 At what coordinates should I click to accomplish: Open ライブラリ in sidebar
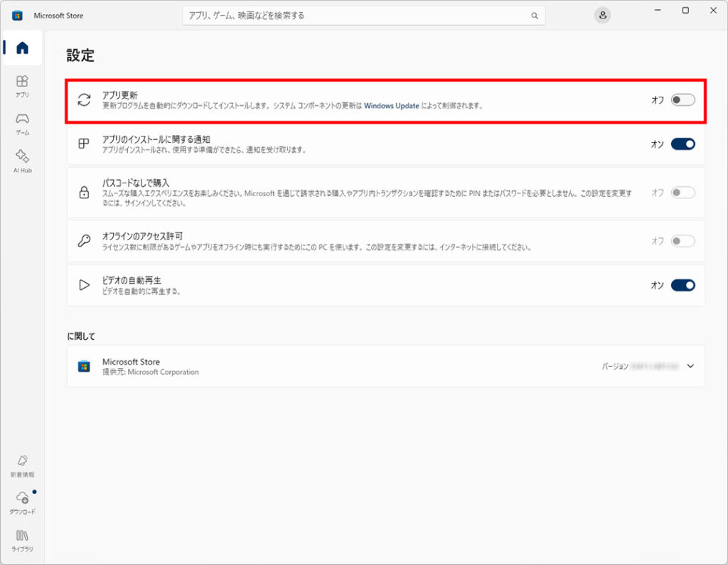pos(22,539)
